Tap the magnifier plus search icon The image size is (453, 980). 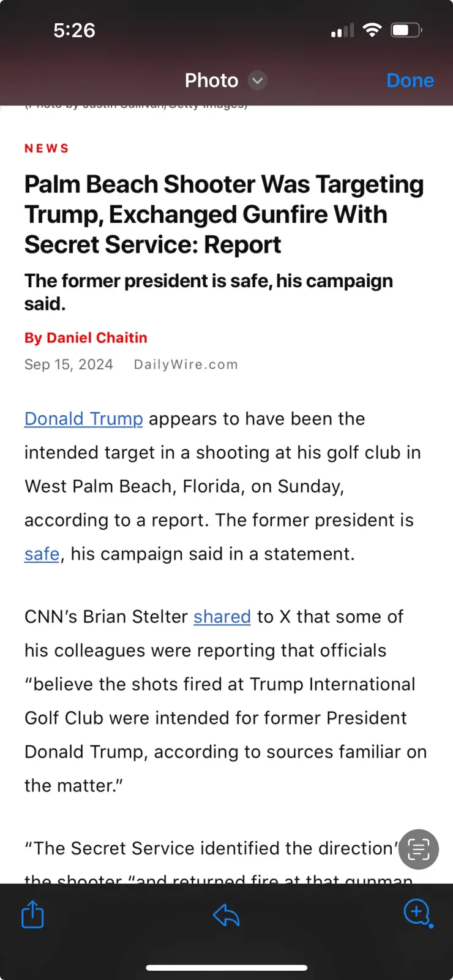click(x=418, y=913)
